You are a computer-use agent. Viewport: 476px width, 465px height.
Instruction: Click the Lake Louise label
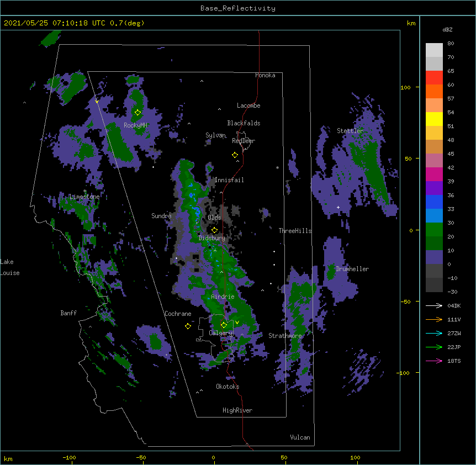[10, 267]
